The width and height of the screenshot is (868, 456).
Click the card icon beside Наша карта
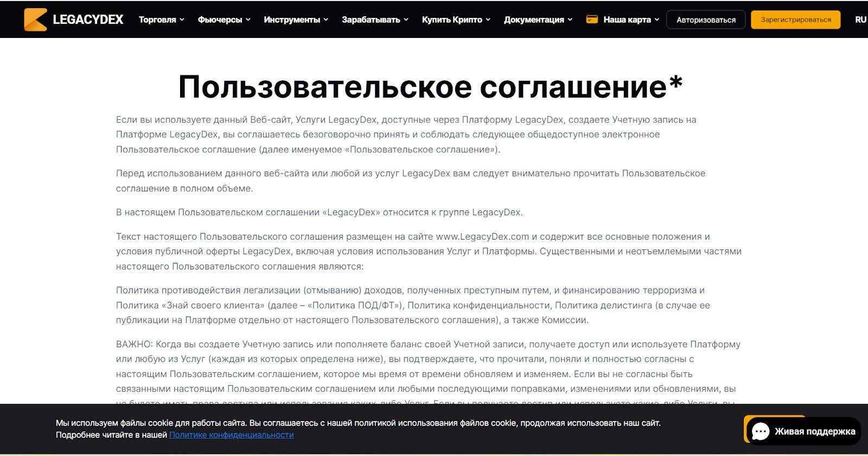click(592, 20)
